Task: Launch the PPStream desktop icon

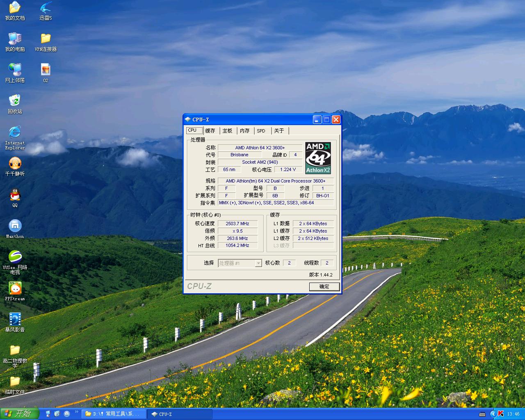Action: coord(15,288)
